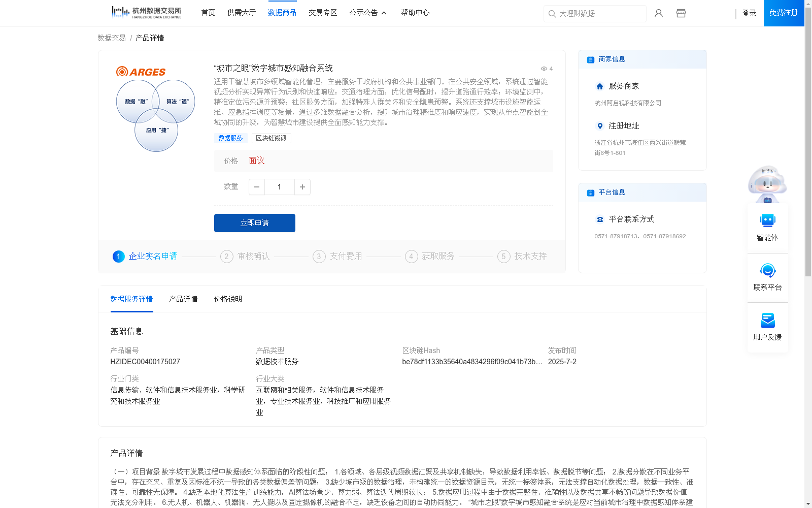Click the product number HZIDEC00400175027

pos(145,362)
